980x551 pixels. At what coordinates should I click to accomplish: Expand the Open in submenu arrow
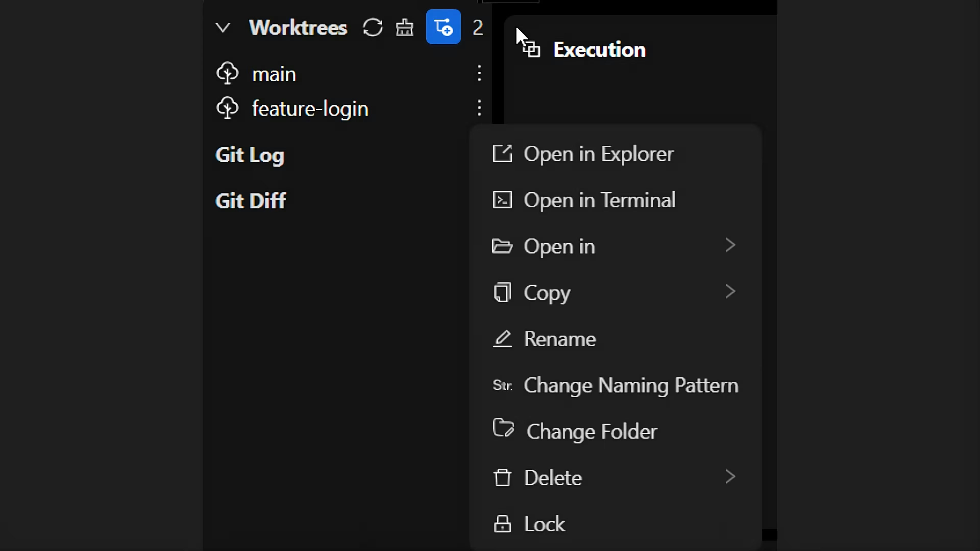(730, 246)
